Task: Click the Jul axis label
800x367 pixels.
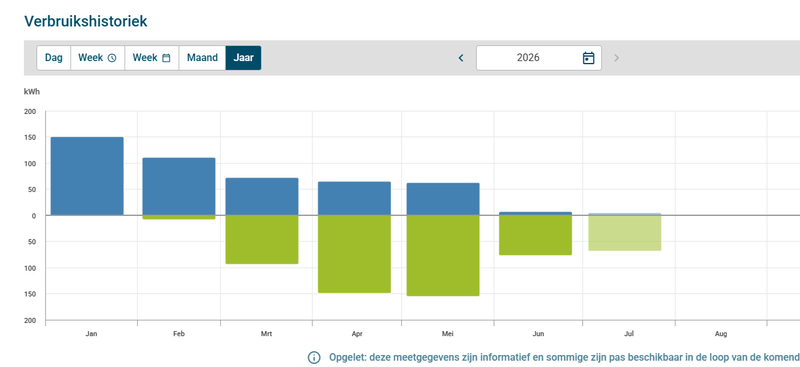Action: (629, 334)
